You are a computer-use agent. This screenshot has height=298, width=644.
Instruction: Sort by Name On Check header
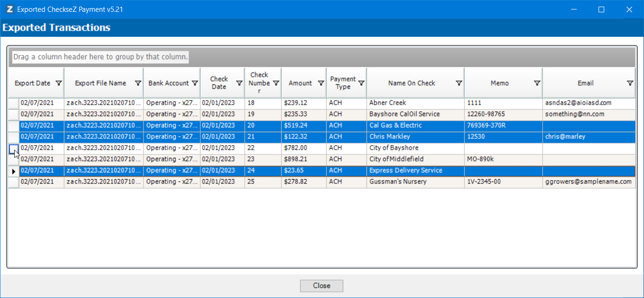(411, 83)
